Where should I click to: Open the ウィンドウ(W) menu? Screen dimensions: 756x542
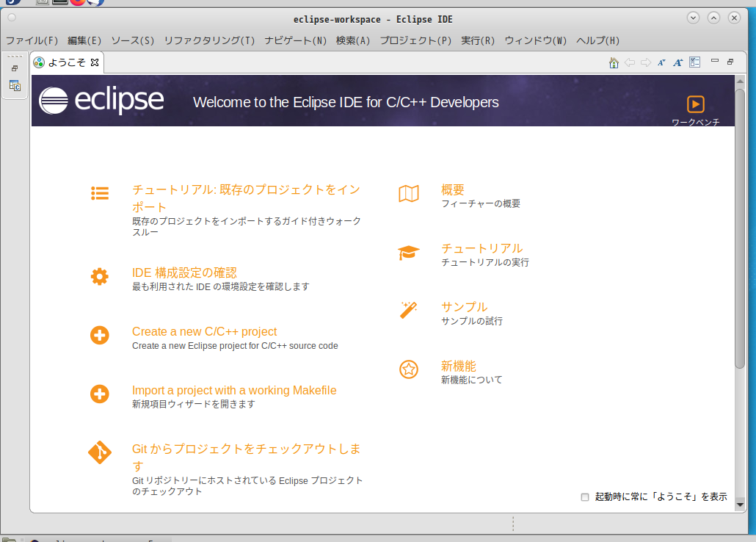click(536, 40)
